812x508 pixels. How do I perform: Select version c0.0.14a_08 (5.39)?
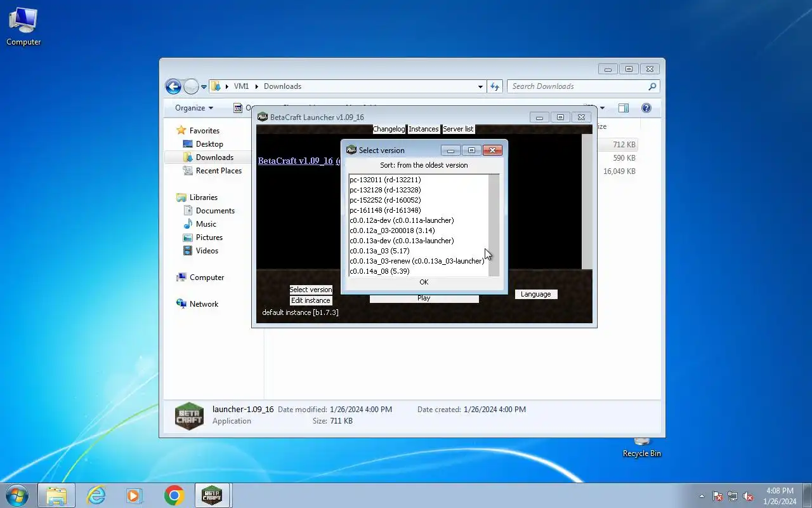click(418, 271)
